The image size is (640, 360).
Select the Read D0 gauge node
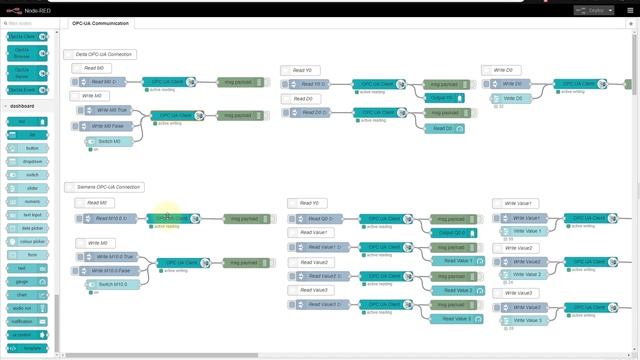point(444,129)
